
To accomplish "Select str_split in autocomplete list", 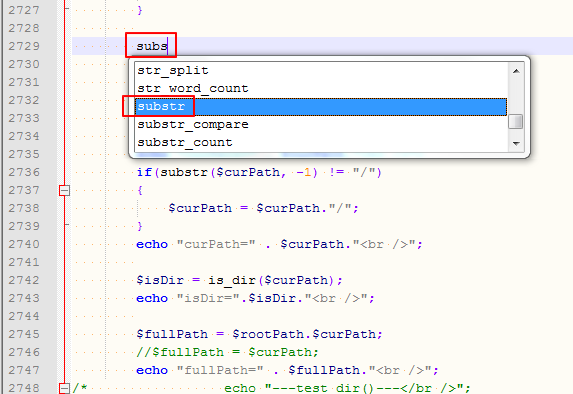I will [321, 70].
